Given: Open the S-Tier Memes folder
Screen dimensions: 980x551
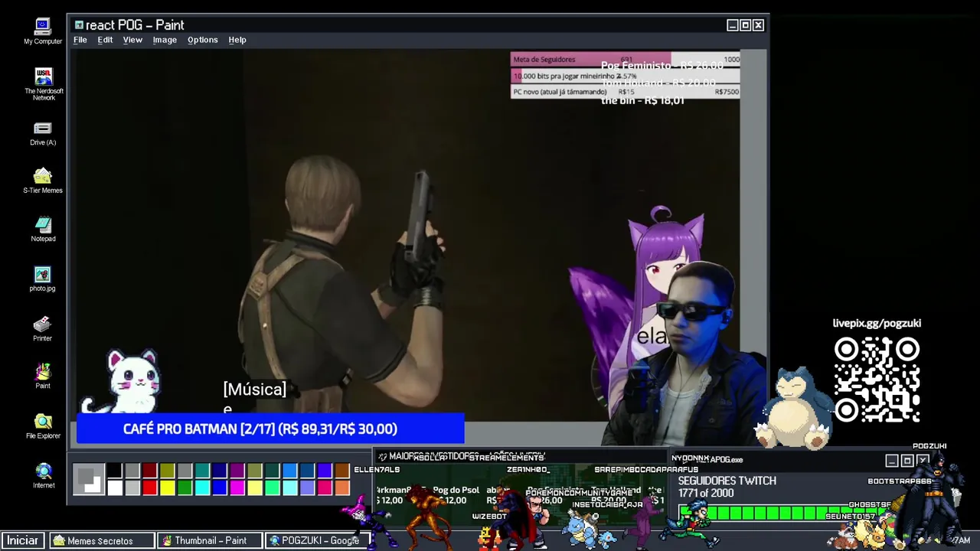Looking at the screenshot, I should 43,181.
